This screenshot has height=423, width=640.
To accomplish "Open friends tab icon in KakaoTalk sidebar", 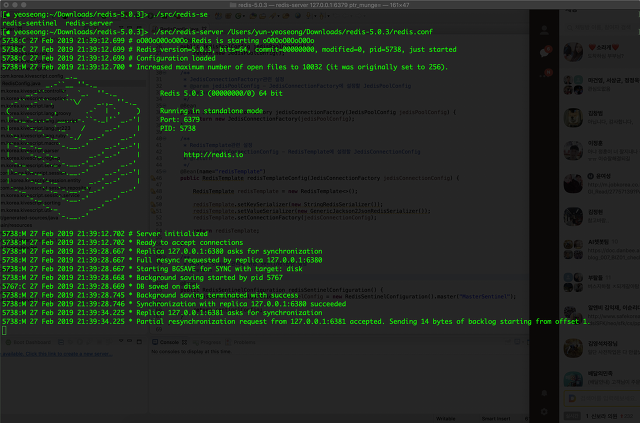I will (544, 30).
